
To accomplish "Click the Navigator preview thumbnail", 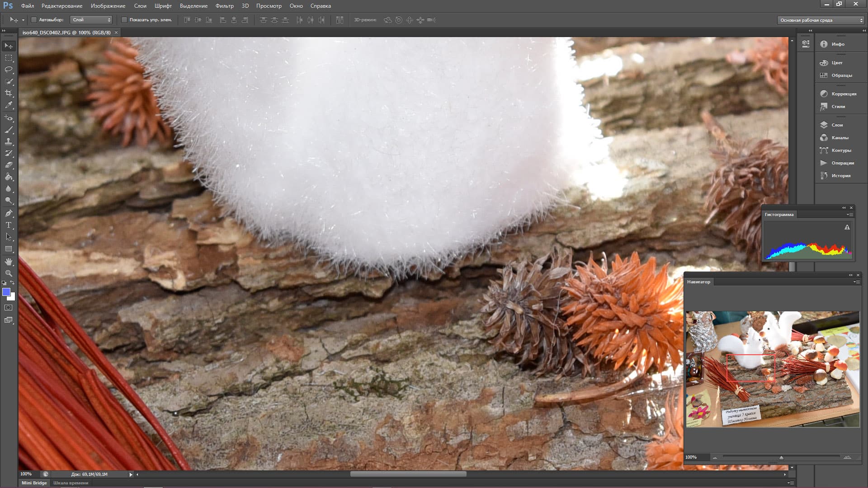I will [772, 369].
